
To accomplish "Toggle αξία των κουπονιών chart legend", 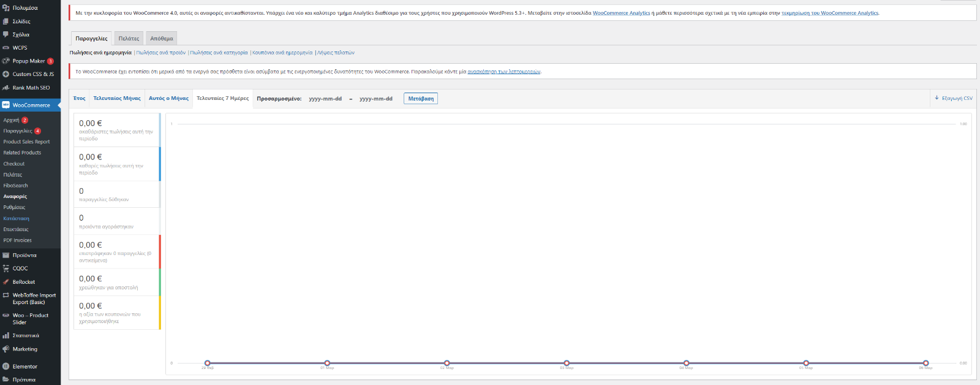I will coord(117,313).
